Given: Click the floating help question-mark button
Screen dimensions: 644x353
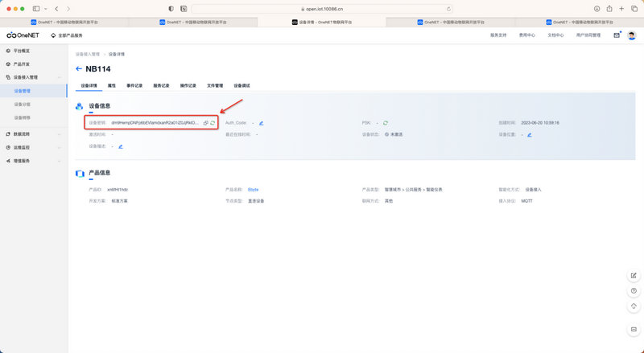Looking at the screenshot, I should pyautogui.click(x=634, y=291).
